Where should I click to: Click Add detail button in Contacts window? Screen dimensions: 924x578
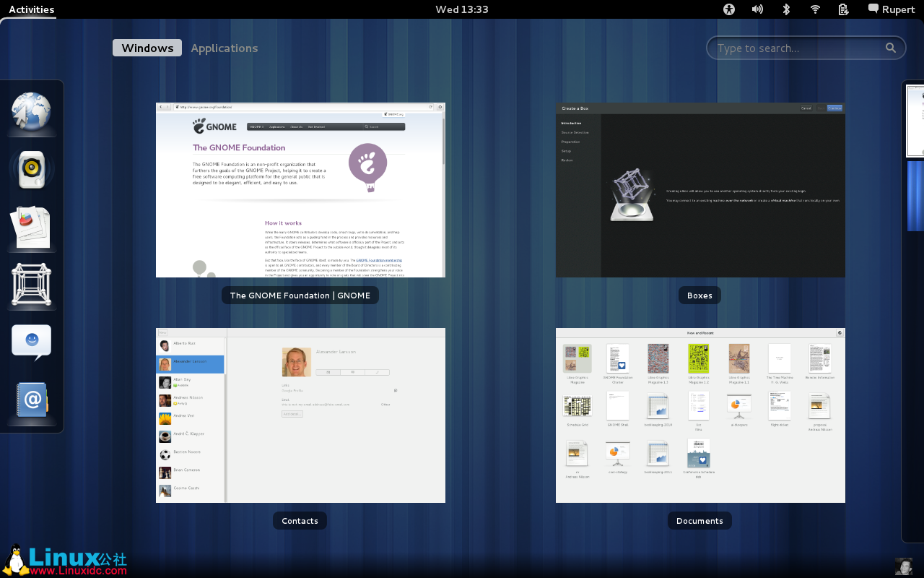(292, 414)
